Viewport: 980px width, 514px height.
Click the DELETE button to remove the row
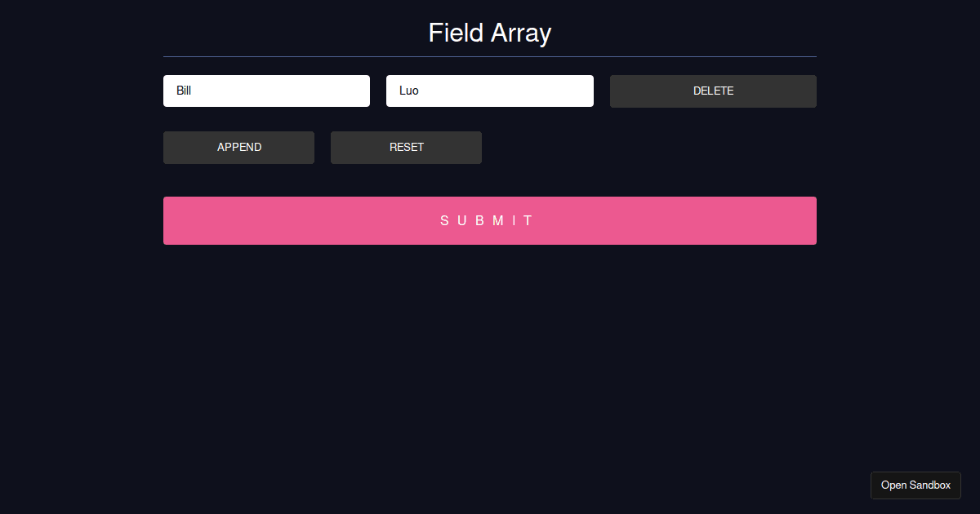coord(712,91)
